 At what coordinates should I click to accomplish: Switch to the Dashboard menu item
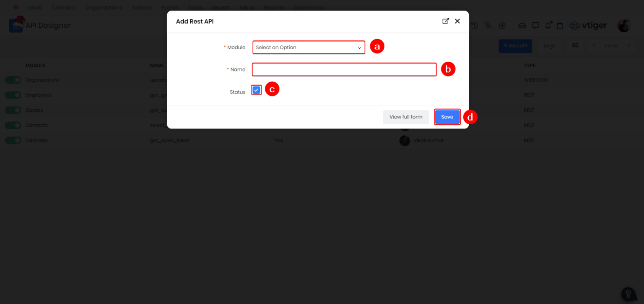pyautogui.click(x=309, y=7)
